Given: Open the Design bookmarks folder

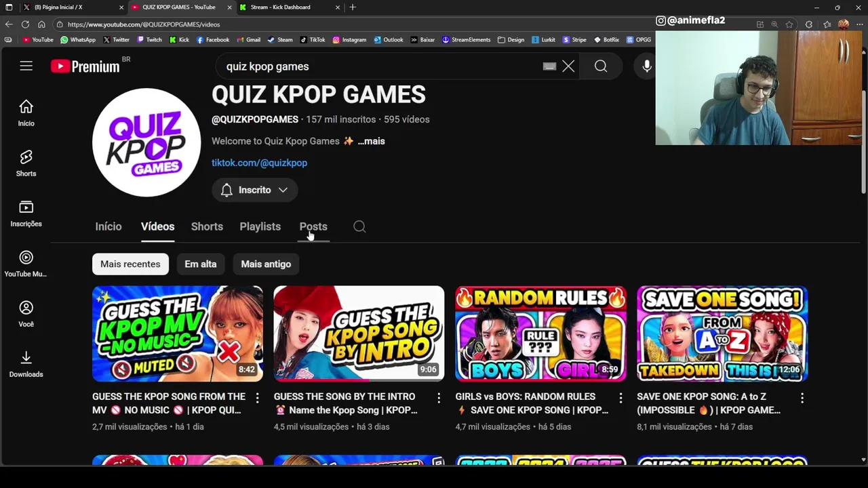Looking at the screenshot, I should [511, 40].
